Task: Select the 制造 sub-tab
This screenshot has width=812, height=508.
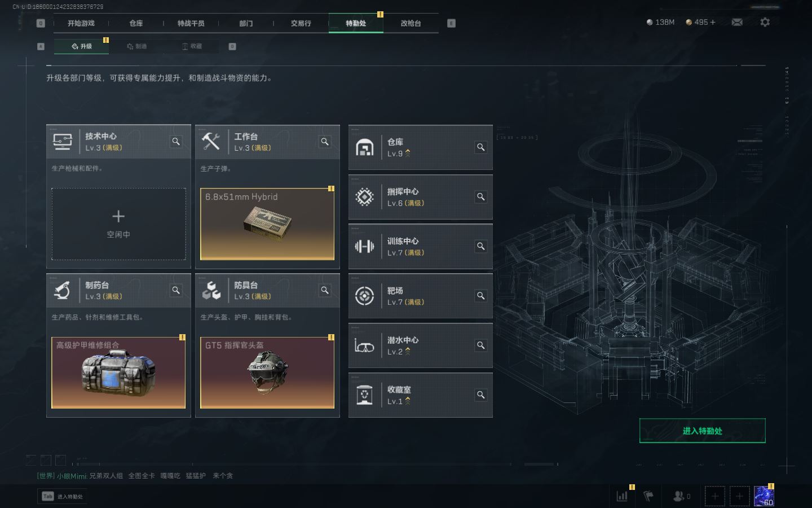Action: (x=137, y=46)
